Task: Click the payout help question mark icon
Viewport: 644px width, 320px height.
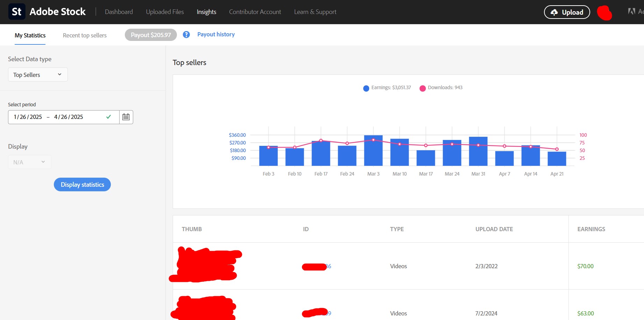Action: (x=186, y=35)
